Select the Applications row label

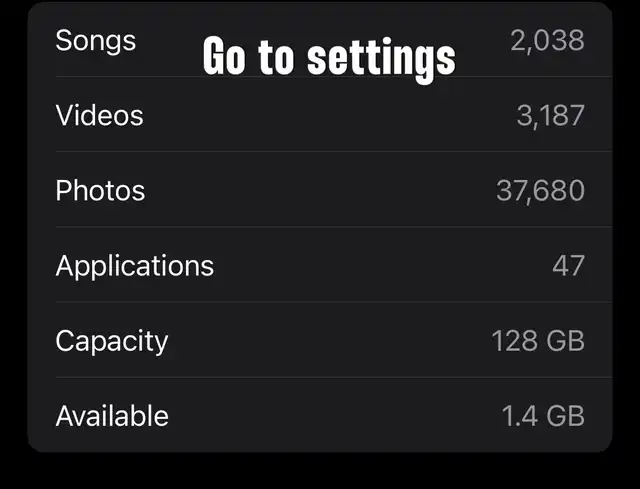(x=134, y=267)
